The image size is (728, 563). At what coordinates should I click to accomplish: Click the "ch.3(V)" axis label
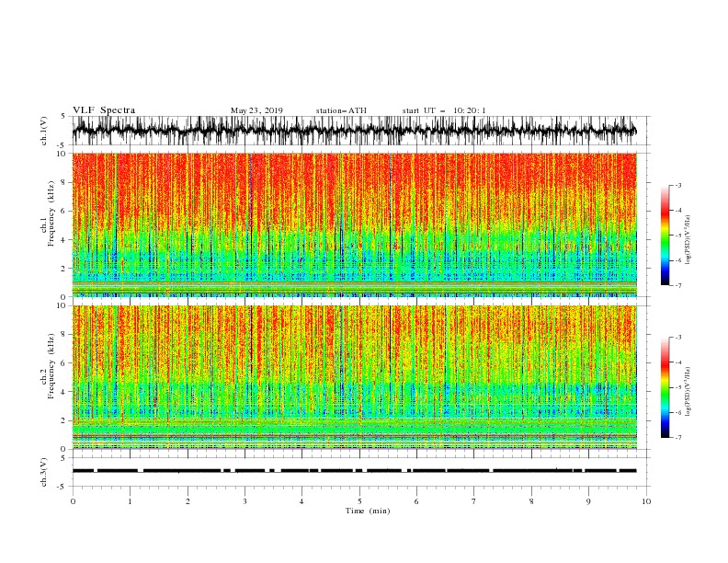[44, 472]
